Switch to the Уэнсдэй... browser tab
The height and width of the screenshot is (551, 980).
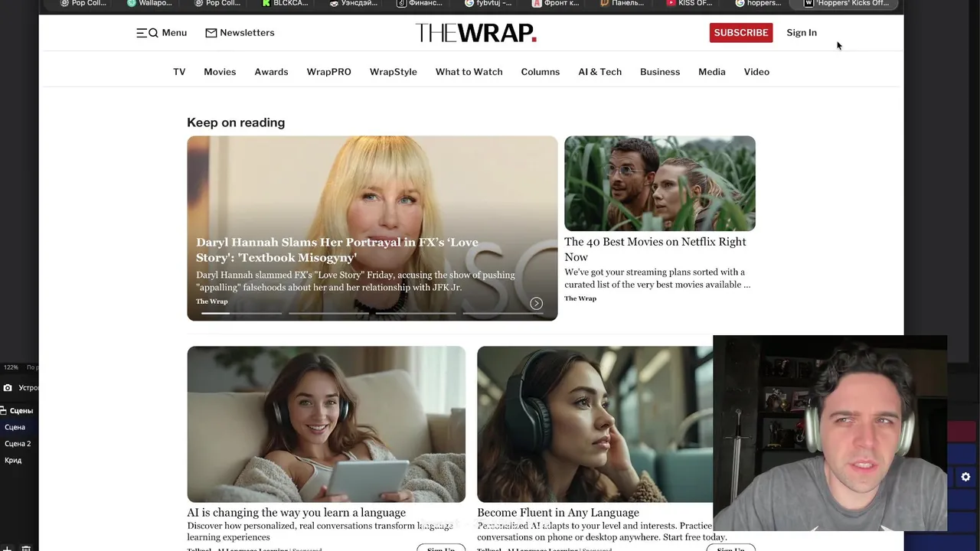(353, 3)
